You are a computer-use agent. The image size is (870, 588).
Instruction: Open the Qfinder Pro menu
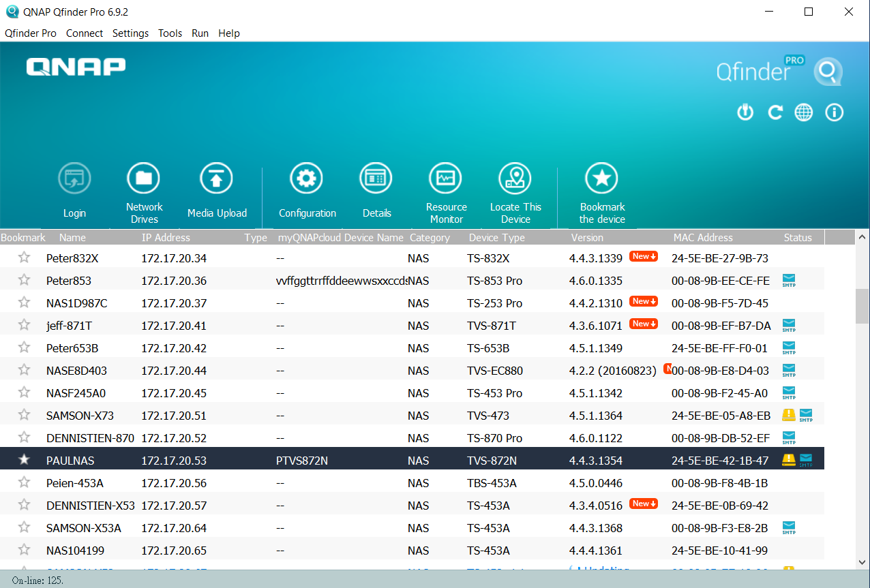(31, 33)
